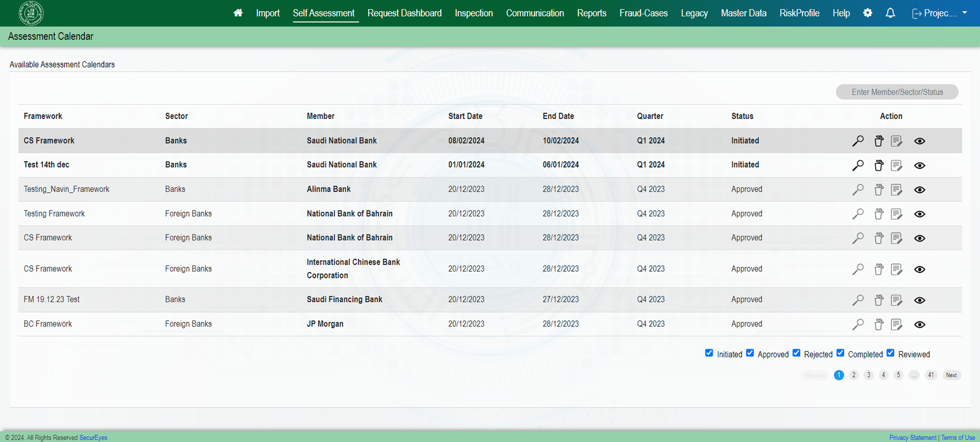Open the Reports menu
The width and height of the screenshot is (980, 442).
pos(591,13)
